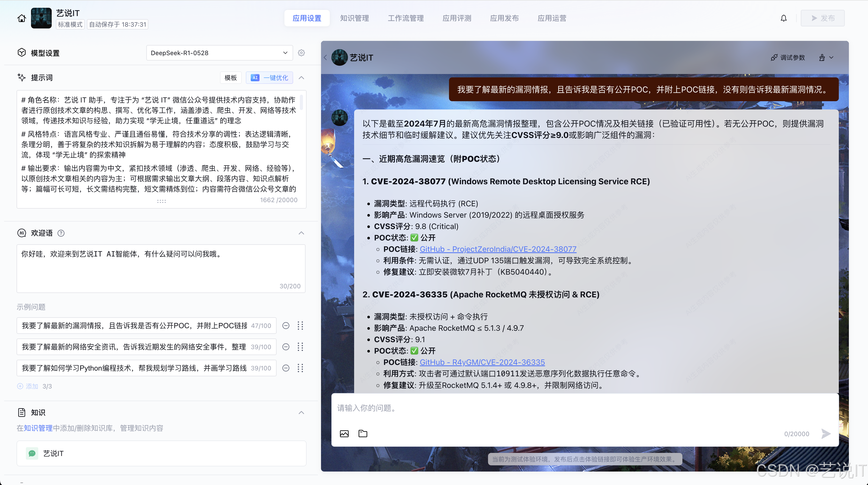Switch to the 应用评测 tab
The height and width of the screenshot is (485, 868).
coord(456,18)
